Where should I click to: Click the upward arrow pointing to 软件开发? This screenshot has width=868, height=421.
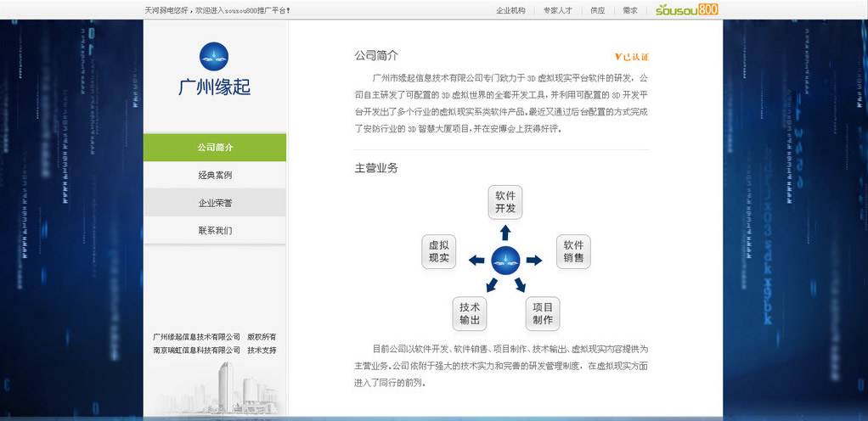click(x=505, y=233)
